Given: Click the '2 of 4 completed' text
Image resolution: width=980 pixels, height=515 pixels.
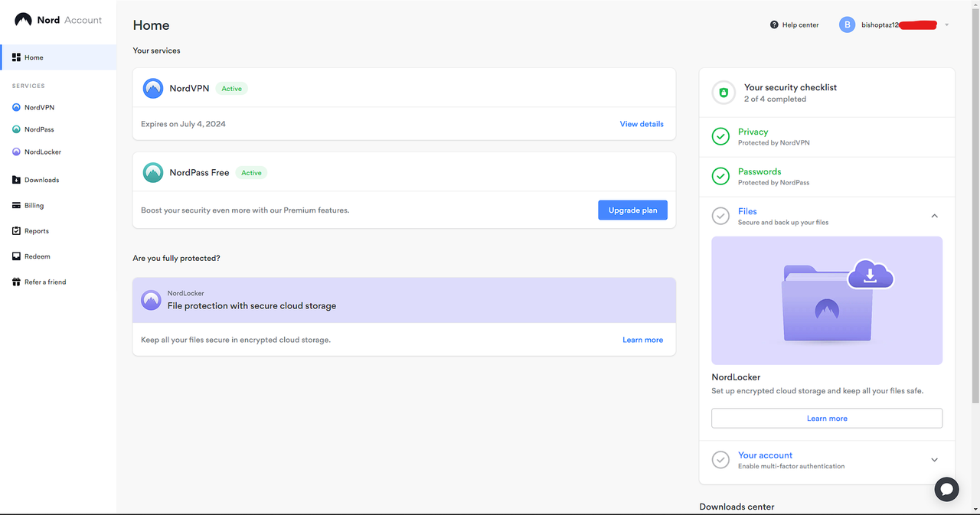Looking at the screenshot, I should [x=775, y=99].
